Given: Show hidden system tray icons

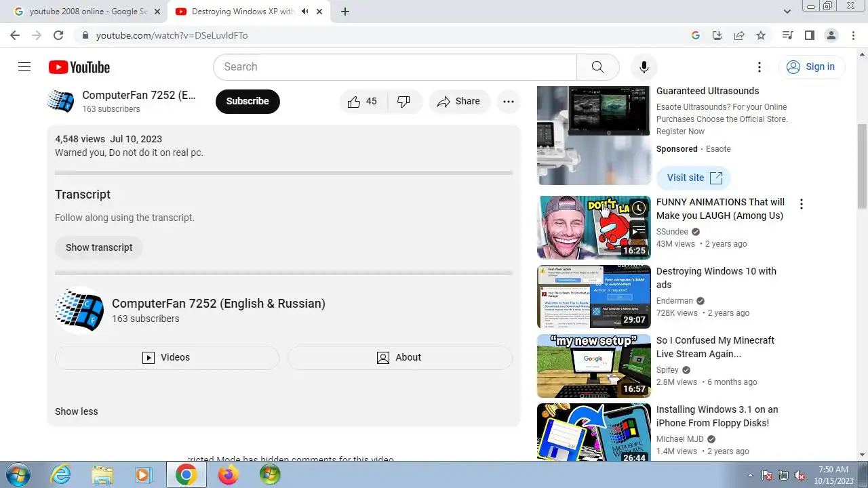Looking at the screenshot, I should click(x=750, y=475).
